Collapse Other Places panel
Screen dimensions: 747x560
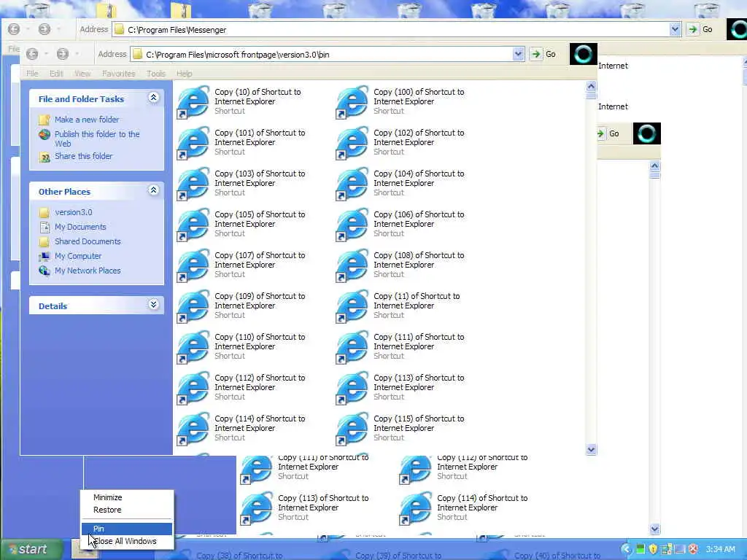click(153, 190)
